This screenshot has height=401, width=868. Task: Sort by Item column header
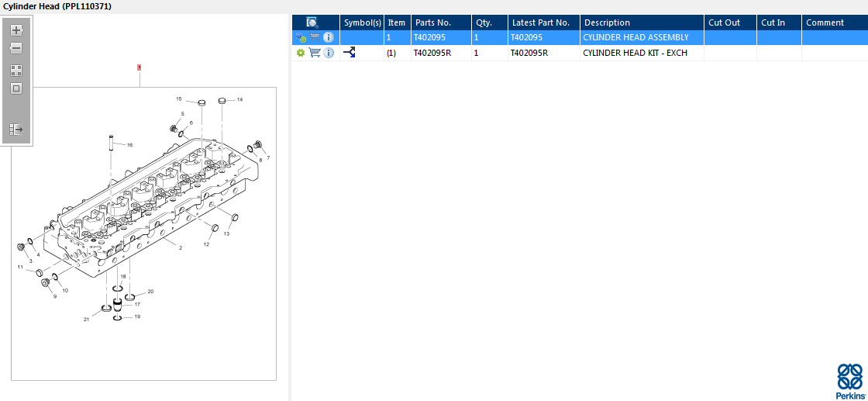397,22
